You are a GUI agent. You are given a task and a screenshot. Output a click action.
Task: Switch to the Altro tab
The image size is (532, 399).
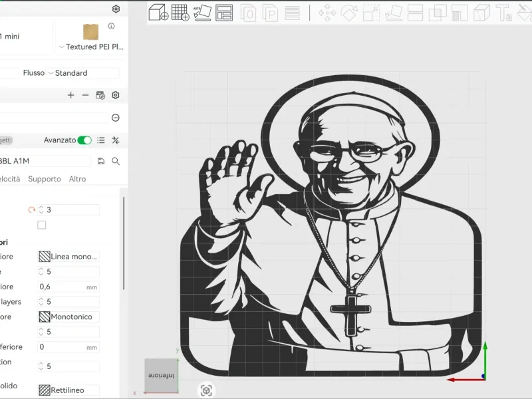click(x=77, y=179)
